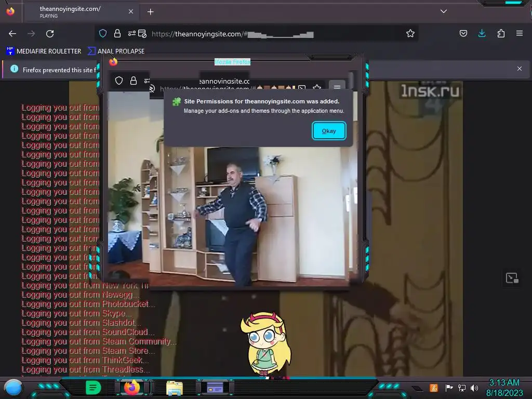Click the Site Permissions added heading
The image size is (532, 399).
[x=262, y=101]
